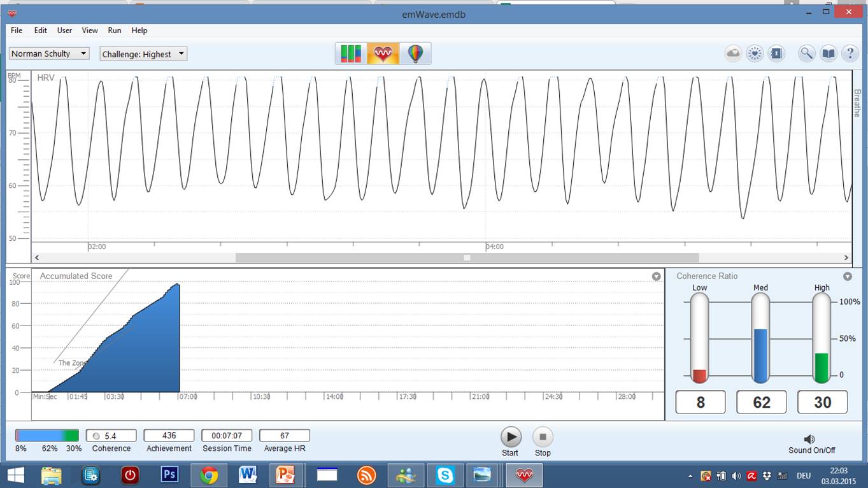This screenshot has width=868, height=488.
Task: Click the Med coherence thermometer
Action: coord(760,338)
